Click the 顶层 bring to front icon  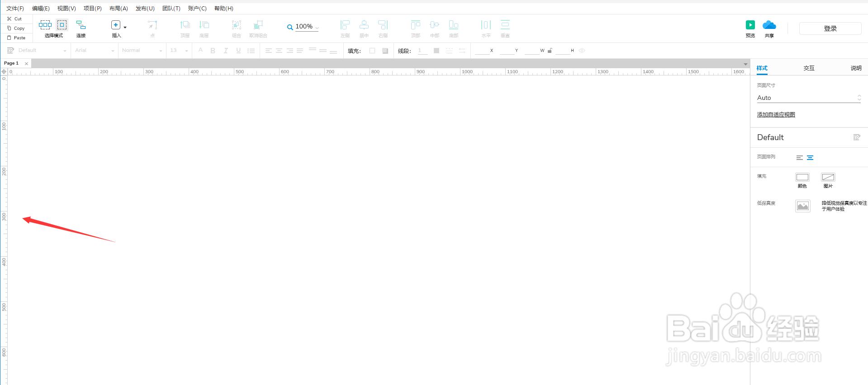coord(185,25)
